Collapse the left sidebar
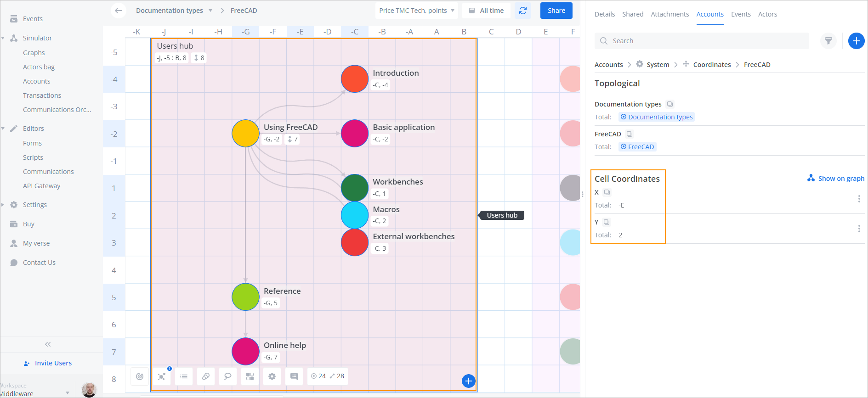Image resolution: width=868 pixels, height=398 pixels. (48, 344)
